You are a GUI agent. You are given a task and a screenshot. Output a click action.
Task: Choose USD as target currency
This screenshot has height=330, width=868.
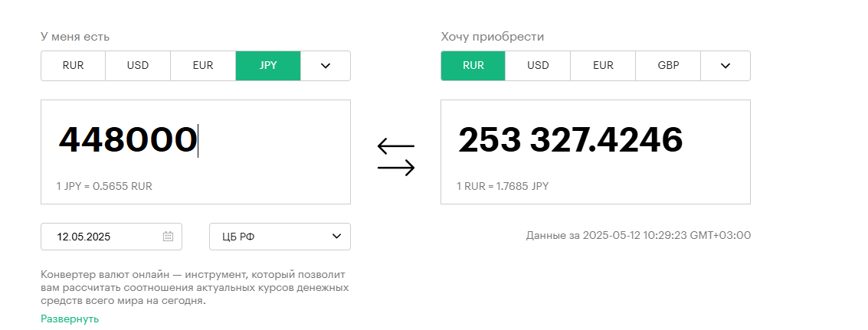(538, 65)
